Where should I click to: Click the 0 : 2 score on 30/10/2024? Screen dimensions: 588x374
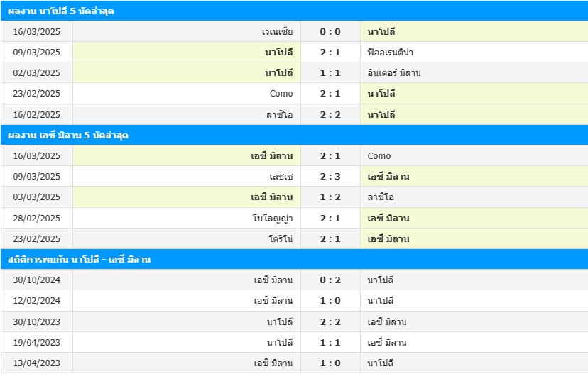pyautogui.click(x=330, y=280)
